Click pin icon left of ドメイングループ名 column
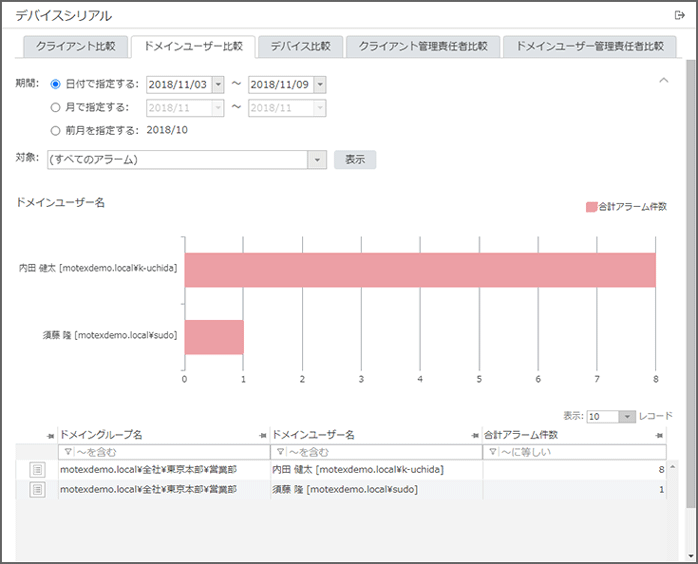Screen dimensions: 698x564 tap(50, 436)
